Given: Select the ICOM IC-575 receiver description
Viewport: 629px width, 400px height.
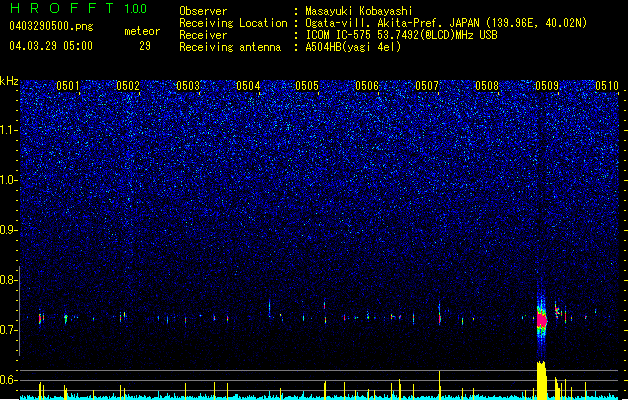Looking at the screenshot, I should tap(401, 35).
